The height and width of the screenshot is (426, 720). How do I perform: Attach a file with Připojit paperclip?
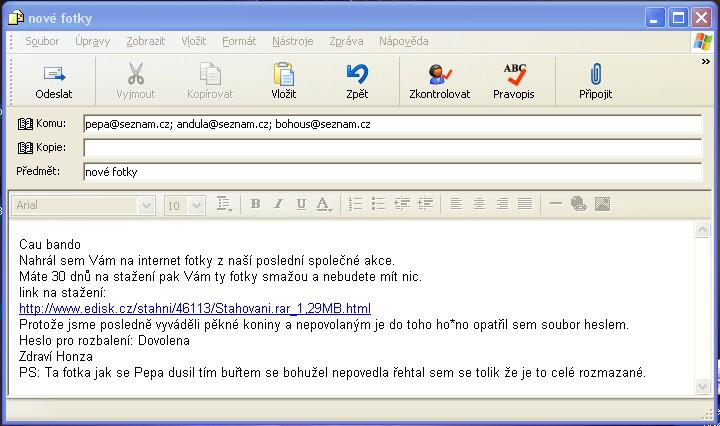click(x=595, y=81)
